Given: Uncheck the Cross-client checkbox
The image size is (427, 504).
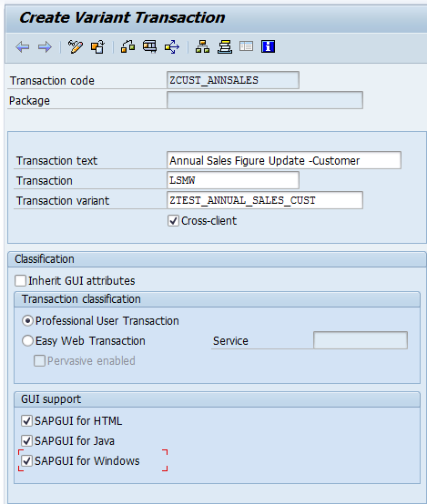Looking at the screenshot, I should click(173, 221).
